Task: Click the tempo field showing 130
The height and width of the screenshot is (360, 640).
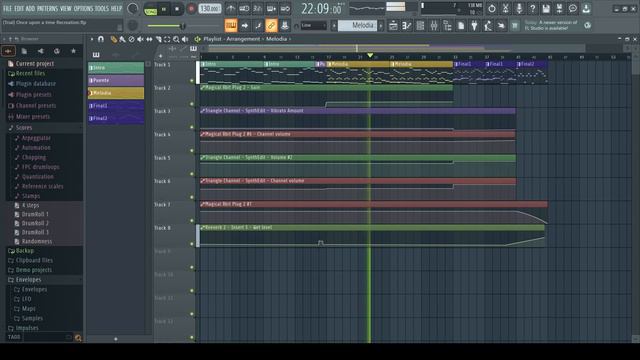Action: coord(210,9)
